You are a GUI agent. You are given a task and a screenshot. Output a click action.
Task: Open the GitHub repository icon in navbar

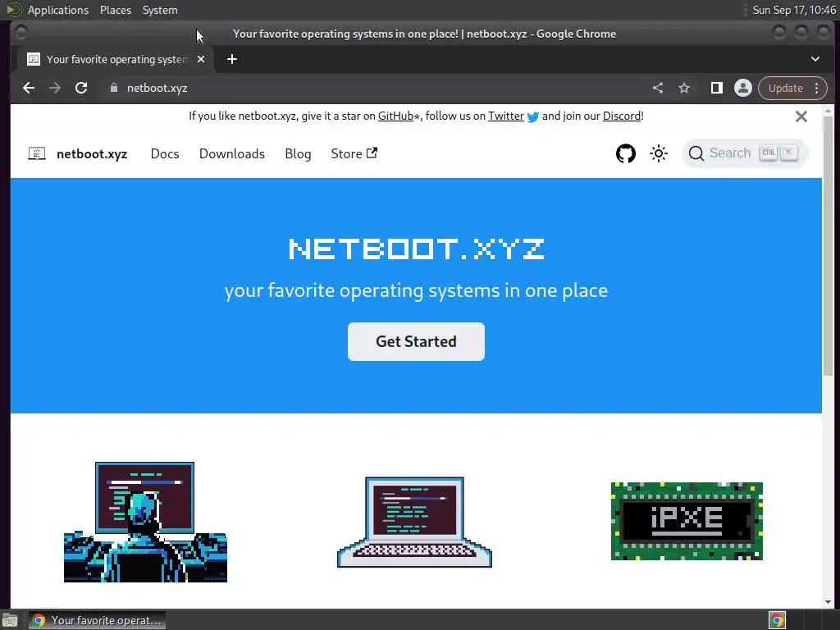point(626,153)
